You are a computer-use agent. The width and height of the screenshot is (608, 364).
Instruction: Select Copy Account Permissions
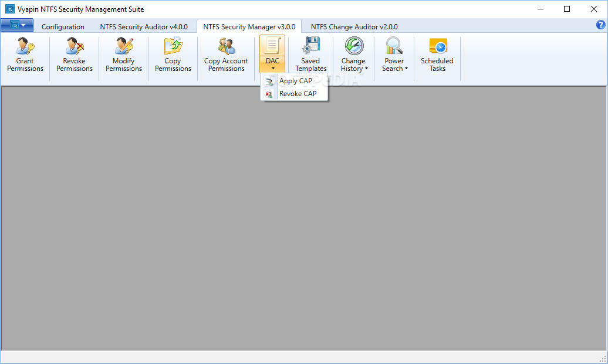click(226, 55)
